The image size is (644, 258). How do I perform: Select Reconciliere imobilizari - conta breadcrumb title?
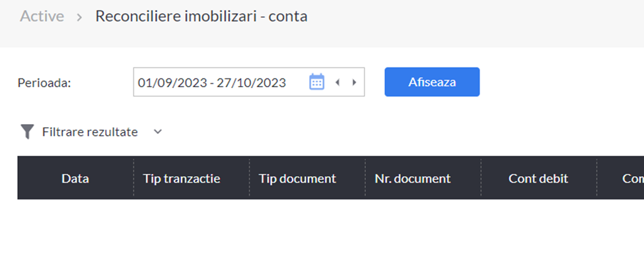201,16
